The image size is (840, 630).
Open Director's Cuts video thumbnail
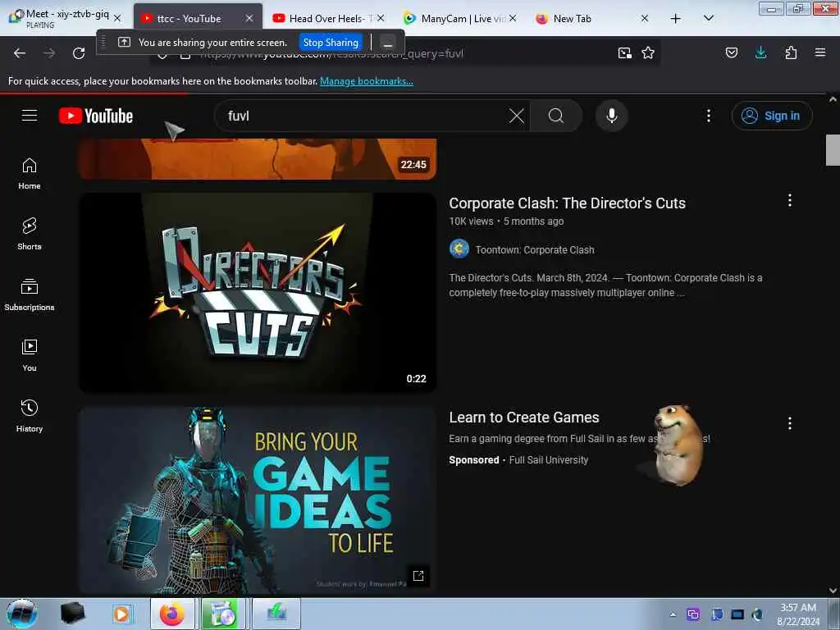click(x=258, y=293)
